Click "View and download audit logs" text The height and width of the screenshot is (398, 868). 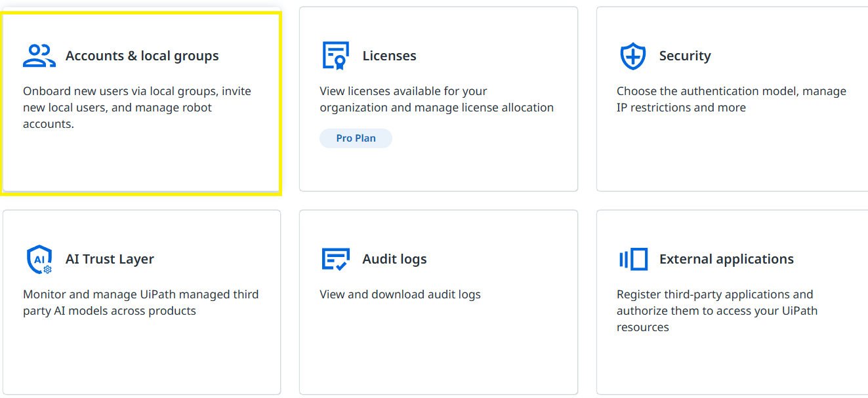(x=400, y=294)
